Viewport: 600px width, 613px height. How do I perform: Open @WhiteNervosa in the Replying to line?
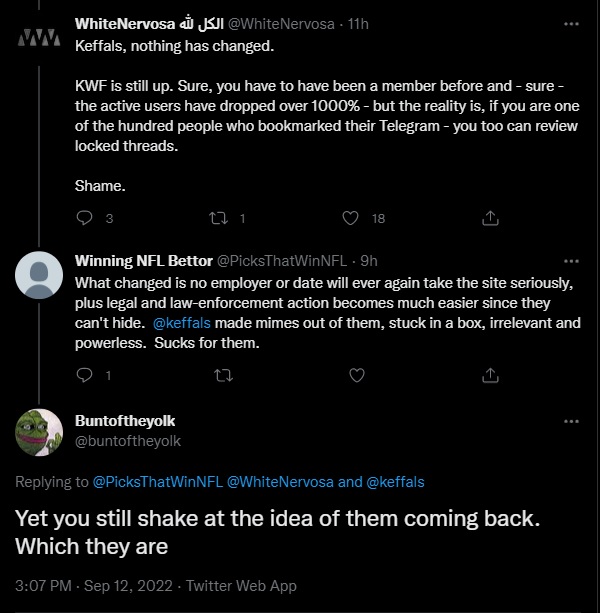[280, 482]
